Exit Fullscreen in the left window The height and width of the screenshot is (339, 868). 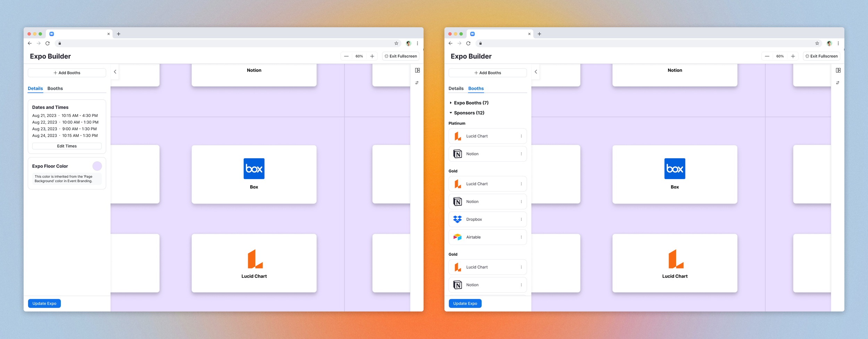[x=401, y=56]
